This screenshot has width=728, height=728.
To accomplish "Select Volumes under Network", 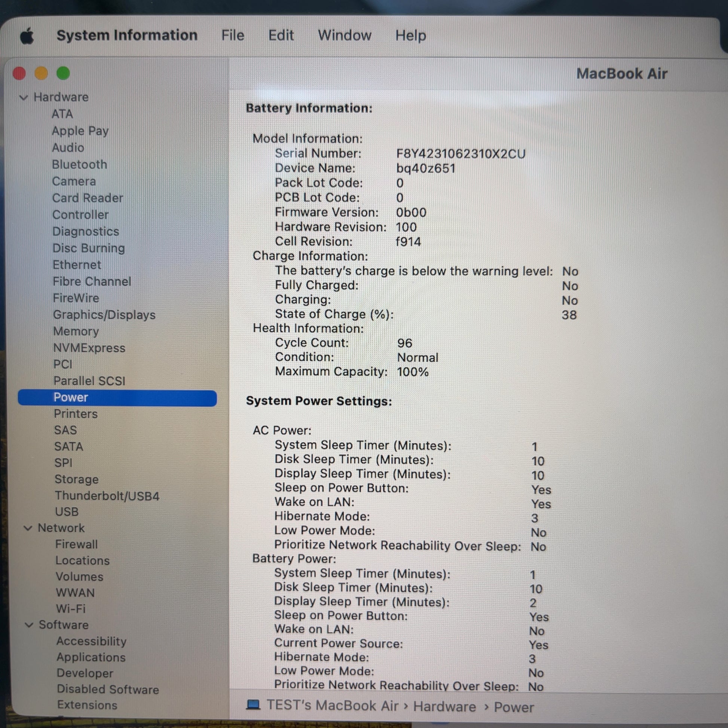I will [x=80, y=577].
